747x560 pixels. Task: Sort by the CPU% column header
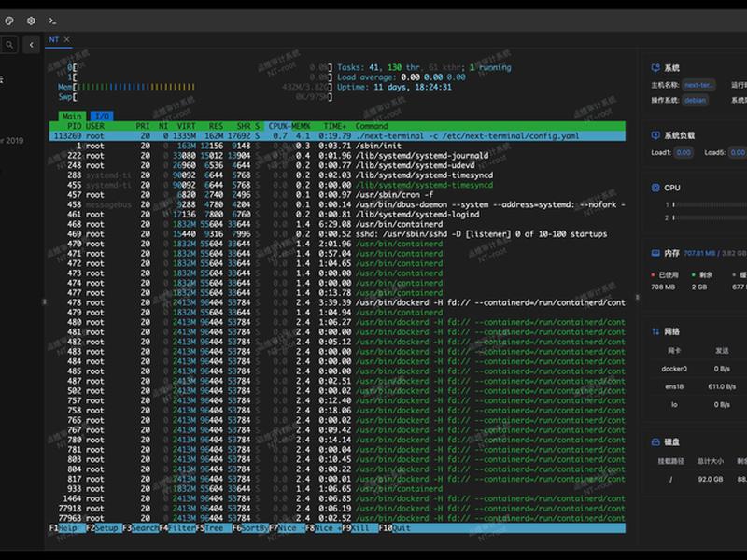[276, 126]
